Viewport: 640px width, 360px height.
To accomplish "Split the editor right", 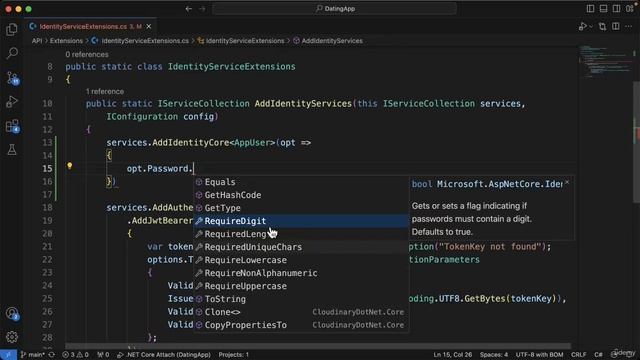I will [616, 27].
